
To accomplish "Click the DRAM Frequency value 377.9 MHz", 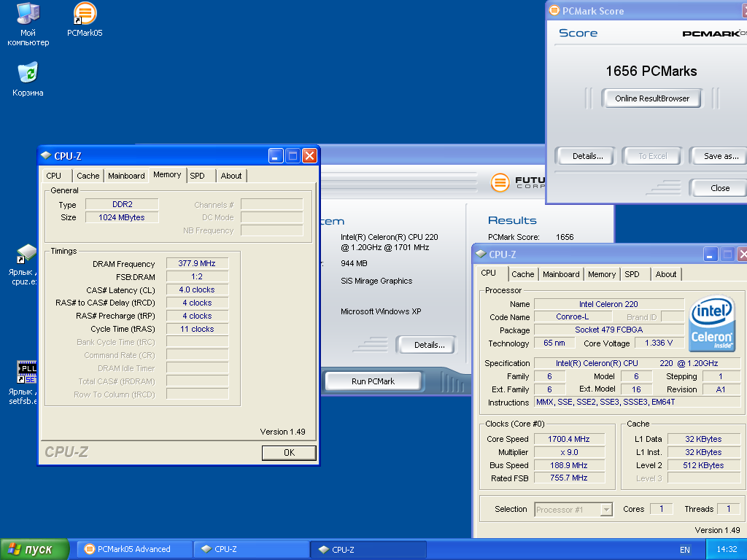I will click(197, 263).
